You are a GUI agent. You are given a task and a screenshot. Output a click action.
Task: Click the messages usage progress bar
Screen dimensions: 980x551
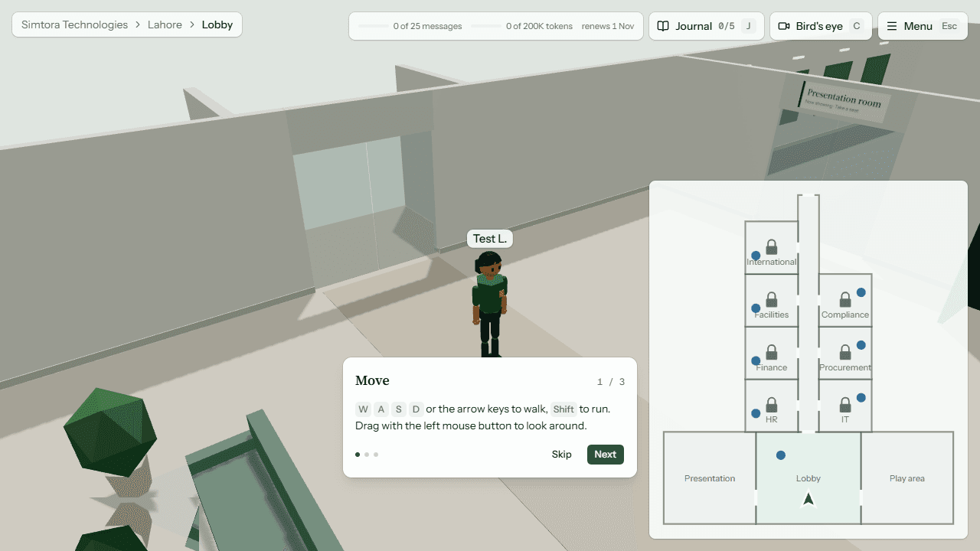373,26
